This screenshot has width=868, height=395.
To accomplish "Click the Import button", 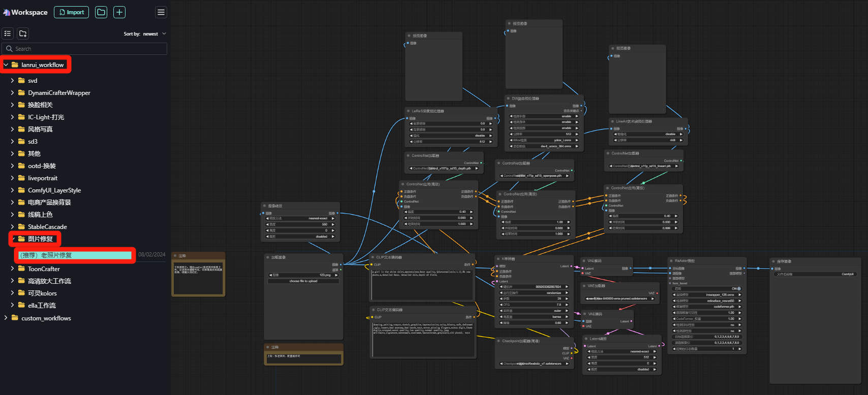I will pyautogui.click(x=72, y=12).
